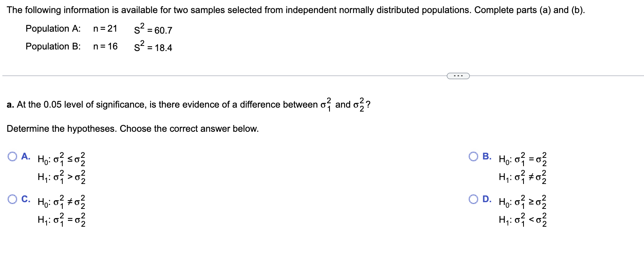Viewport: 644px width, 254px height.
Task: Select radio button for option B
Action: pyautogui.click(x=474, y=157)
